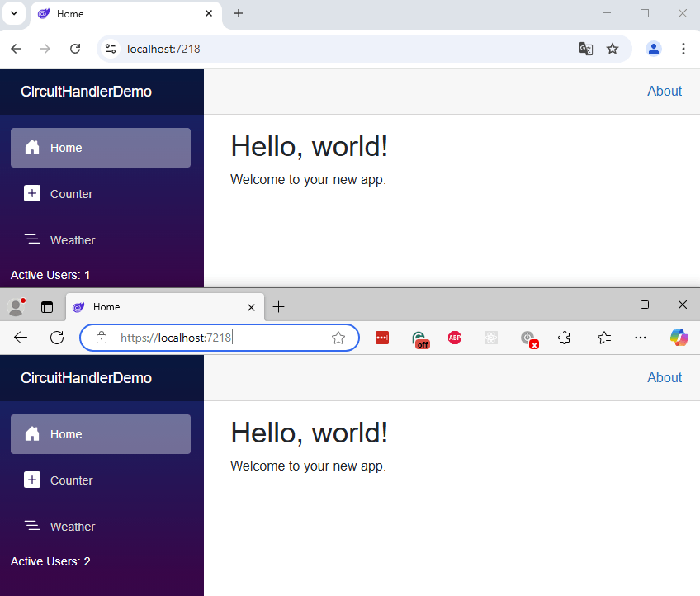Viewport: 700px width, 596px height.
Task: Open Edge Extensions puzzle icon
Action: 565,338
